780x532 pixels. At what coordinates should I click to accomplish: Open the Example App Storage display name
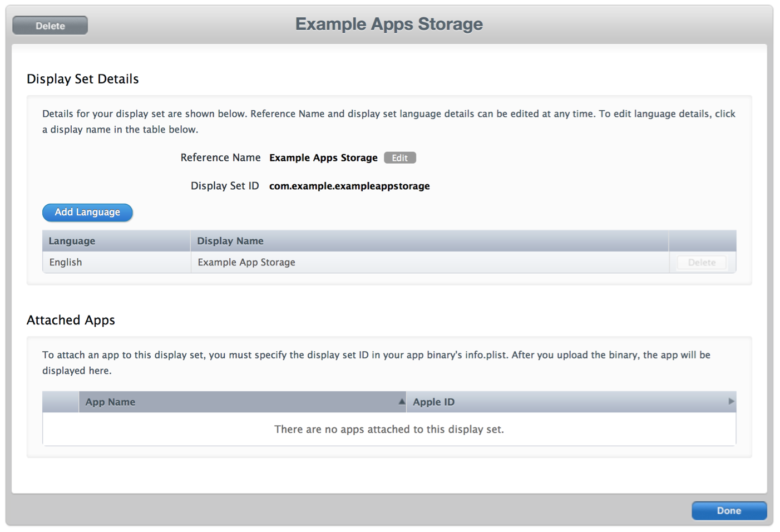click(246, 262)
